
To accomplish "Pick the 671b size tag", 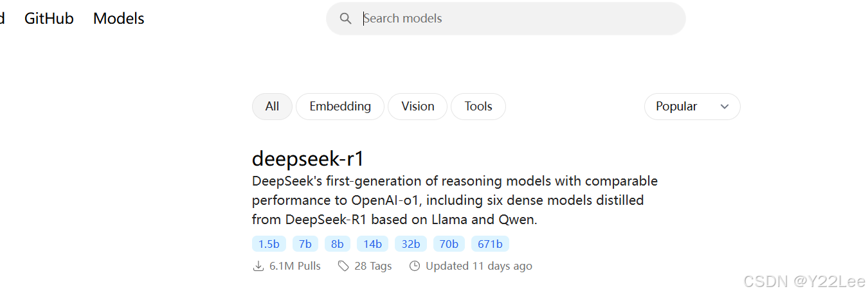I will tap(490, 244).
